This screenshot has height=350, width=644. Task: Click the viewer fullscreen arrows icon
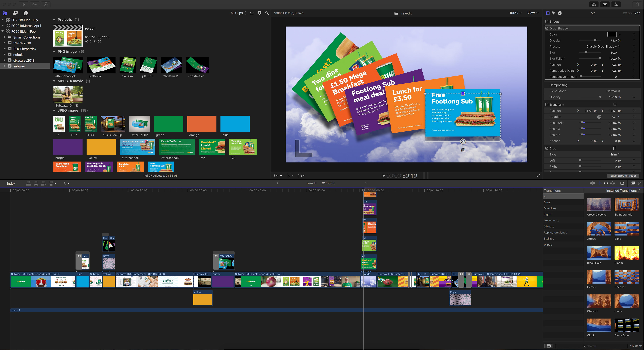coord(538,176)
